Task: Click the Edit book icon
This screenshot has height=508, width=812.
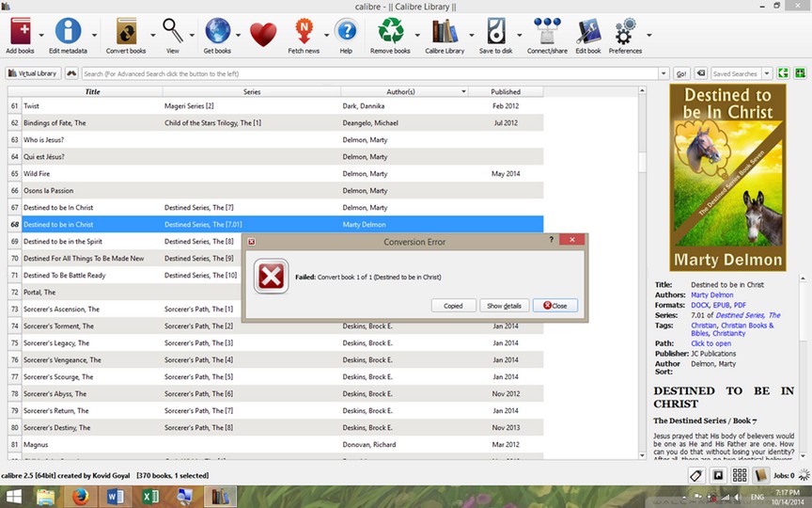Action: point(589,32)
